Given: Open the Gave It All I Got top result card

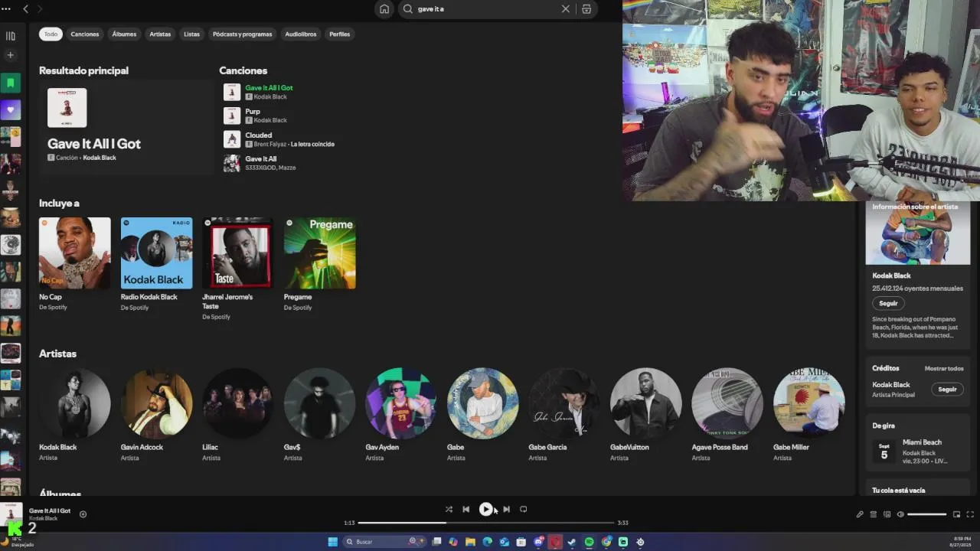Looking at the screenshot, I should click(126, 127).
